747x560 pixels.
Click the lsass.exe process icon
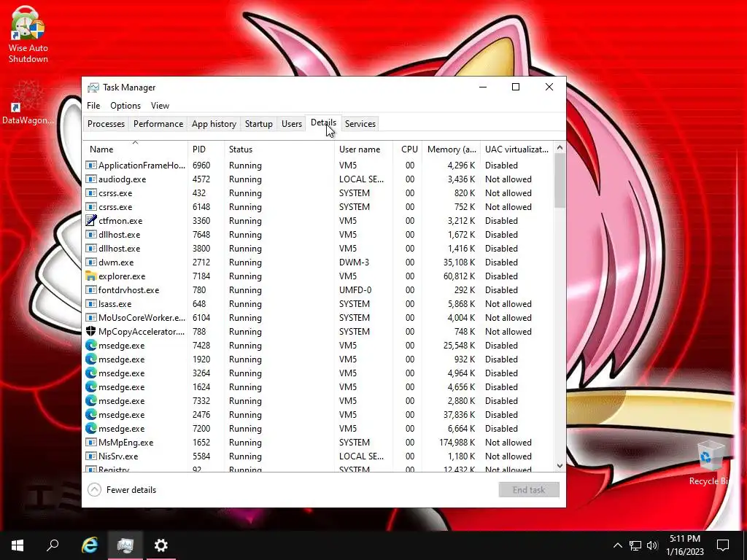click(90, 304)
